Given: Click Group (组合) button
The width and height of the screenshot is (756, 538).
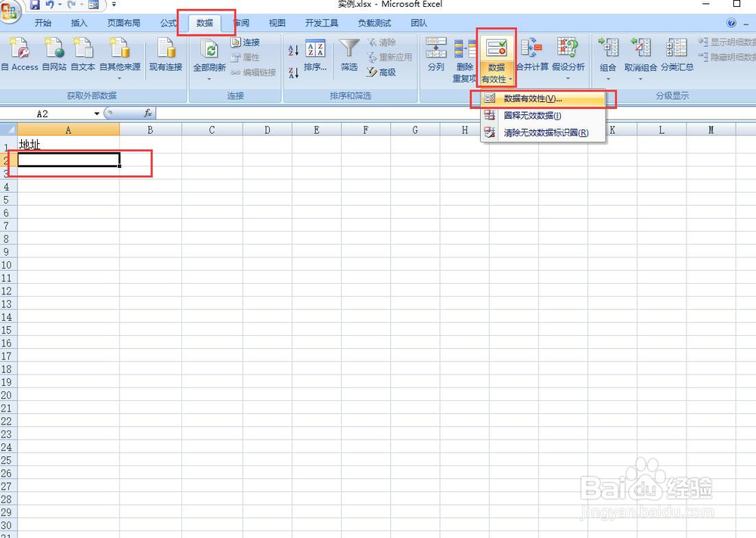Looking at the screenshot, I should pos(608,54).
